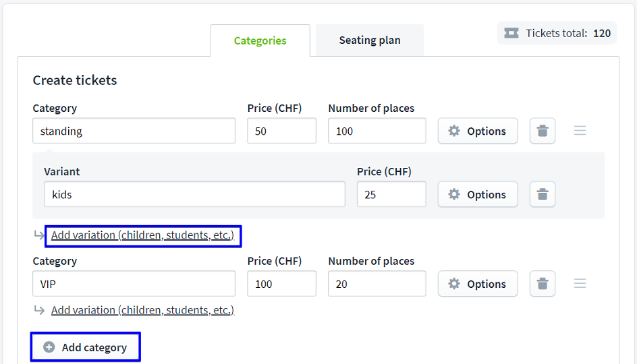637x364 pixels.
Task: Open Options for the VIP category
Action: pyautogui.click(x=478, y=284)
